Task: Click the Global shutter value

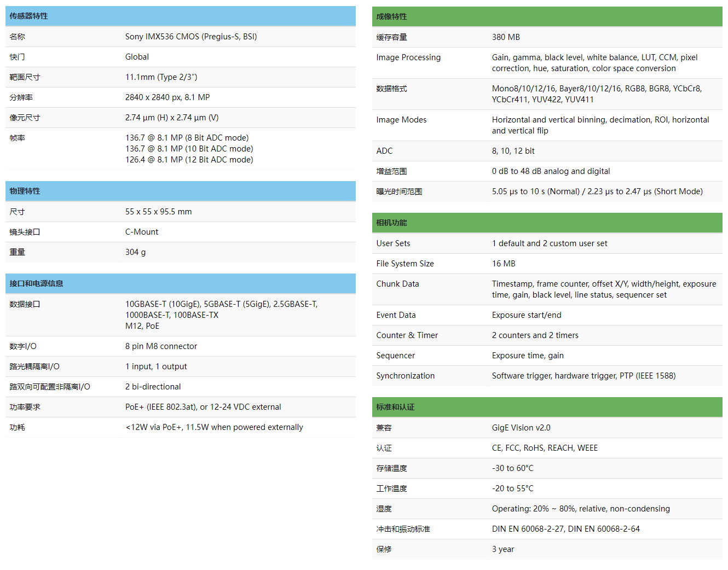Action: click(137, 57)
